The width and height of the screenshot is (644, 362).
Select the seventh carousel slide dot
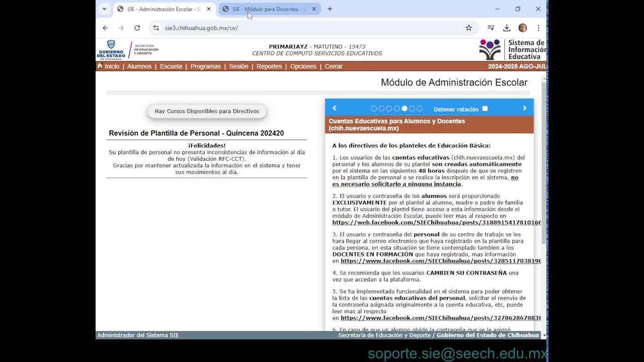420,109
